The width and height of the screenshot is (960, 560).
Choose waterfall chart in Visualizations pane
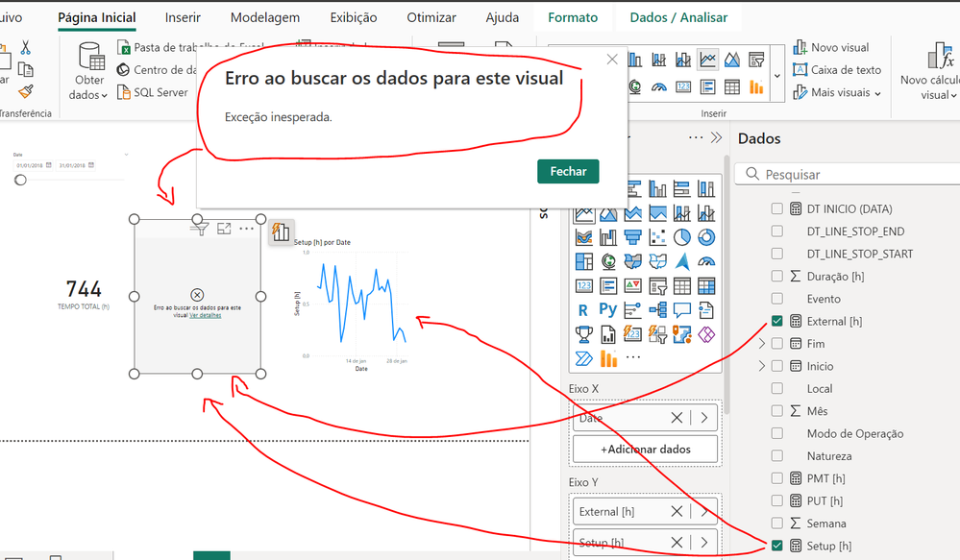click(608, 237)
